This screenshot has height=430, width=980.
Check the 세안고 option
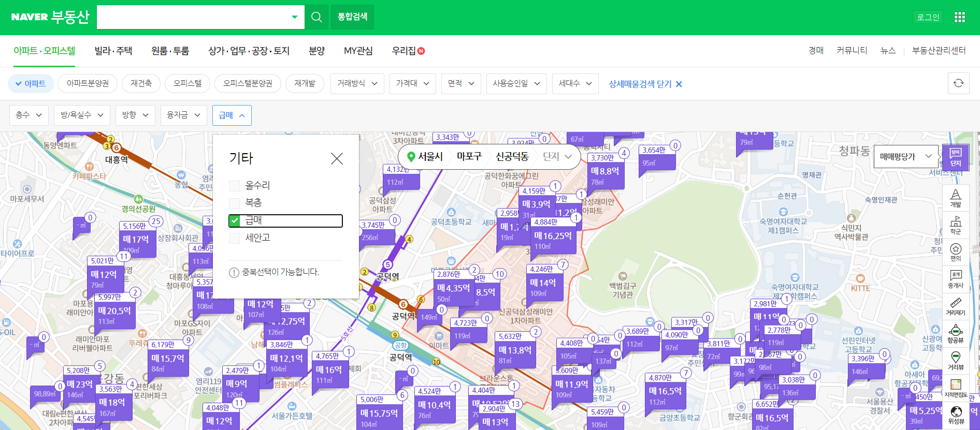(235, 238)
